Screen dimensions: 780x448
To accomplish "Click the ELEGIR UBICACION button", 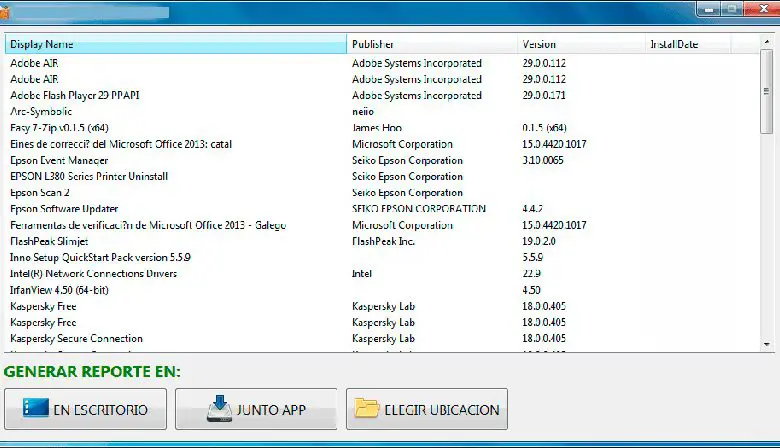I will 427,409.
